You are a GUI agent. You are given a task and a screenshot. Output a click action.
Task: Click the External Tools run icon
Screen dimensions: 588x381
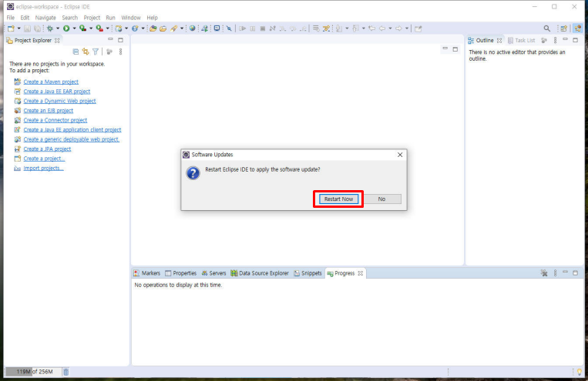99,28
